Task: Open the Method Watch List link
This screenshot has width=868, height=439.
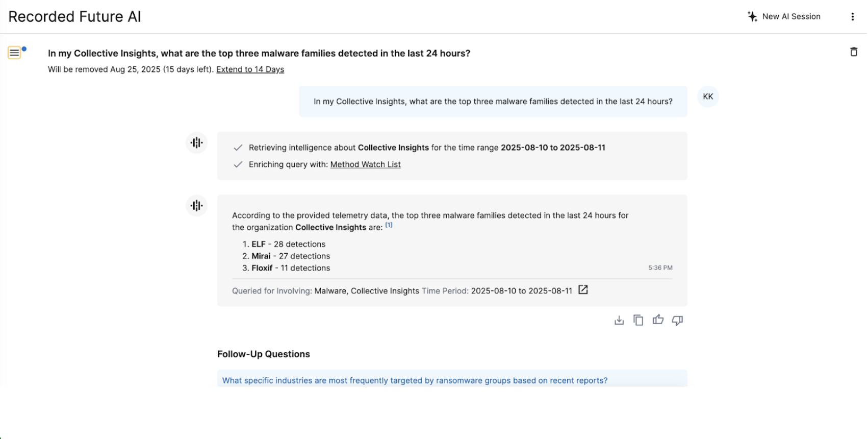Action: [x=365, y=164]
